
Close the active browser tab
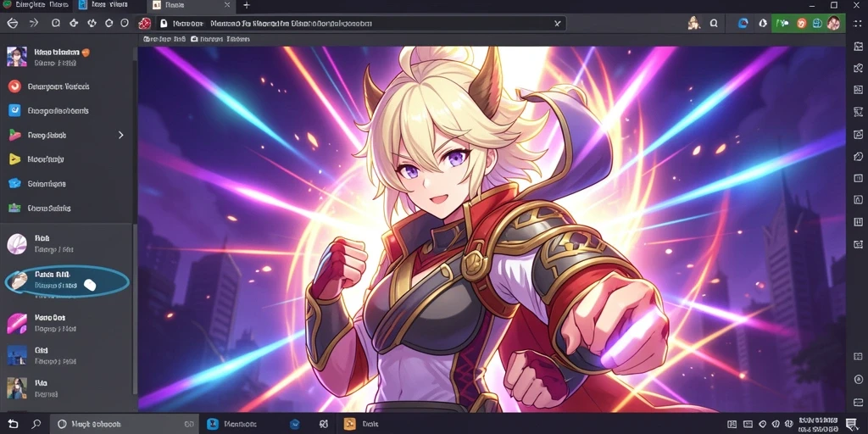(227, 5)
